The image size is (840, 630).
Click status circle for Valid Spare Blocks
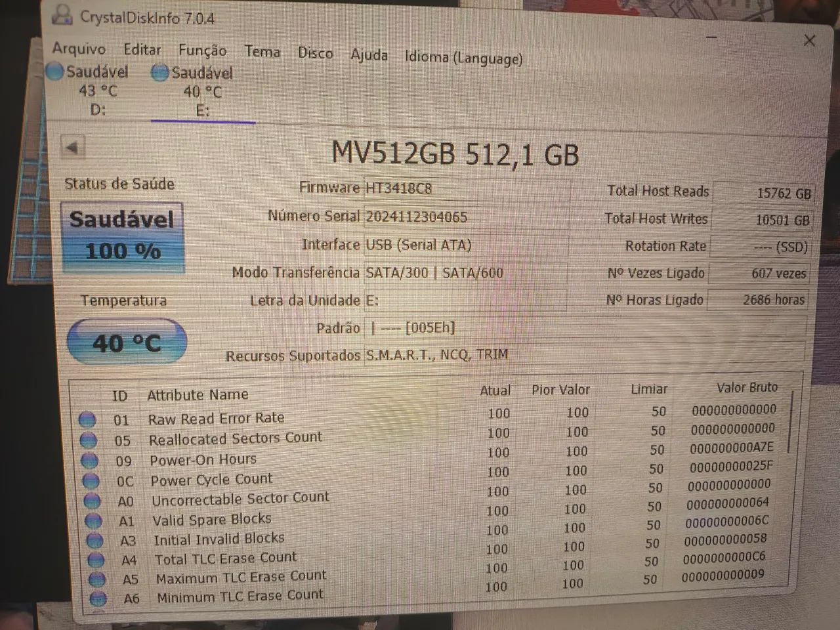pyautogui.click(x=93, y=520)
